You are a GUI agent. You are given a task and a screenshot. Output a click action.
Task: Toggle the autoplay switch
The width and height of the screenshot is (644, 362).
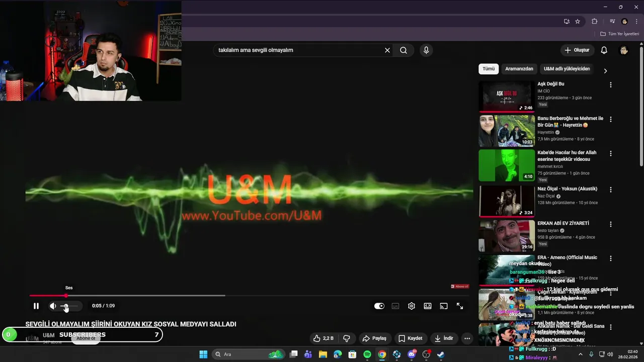click(379, 306)
